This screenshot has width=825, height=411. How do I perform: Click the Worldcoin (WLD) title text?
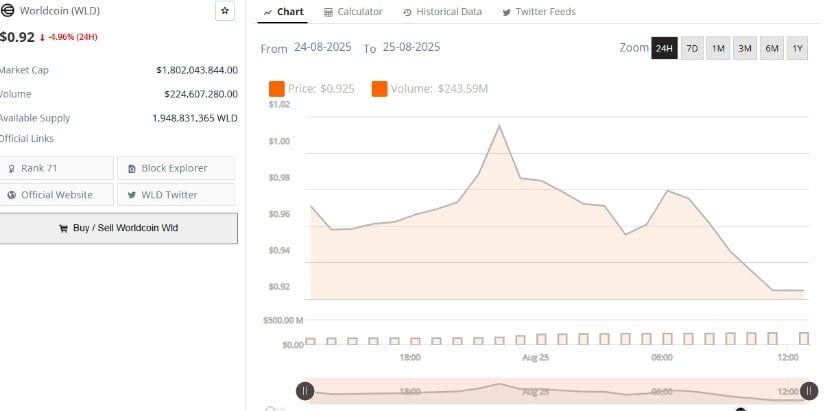click(x=59, y=11)
